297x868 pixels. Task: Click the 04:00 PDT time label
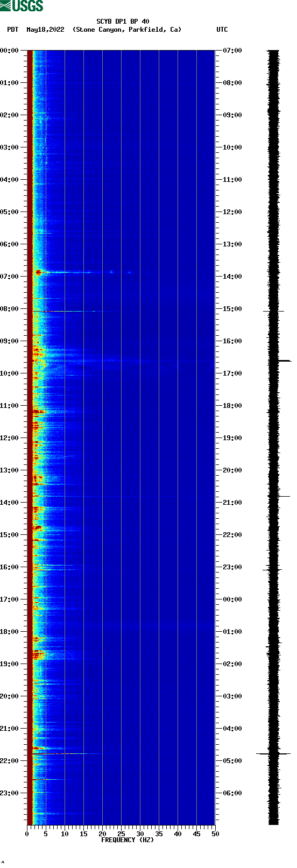pos(10,180)
